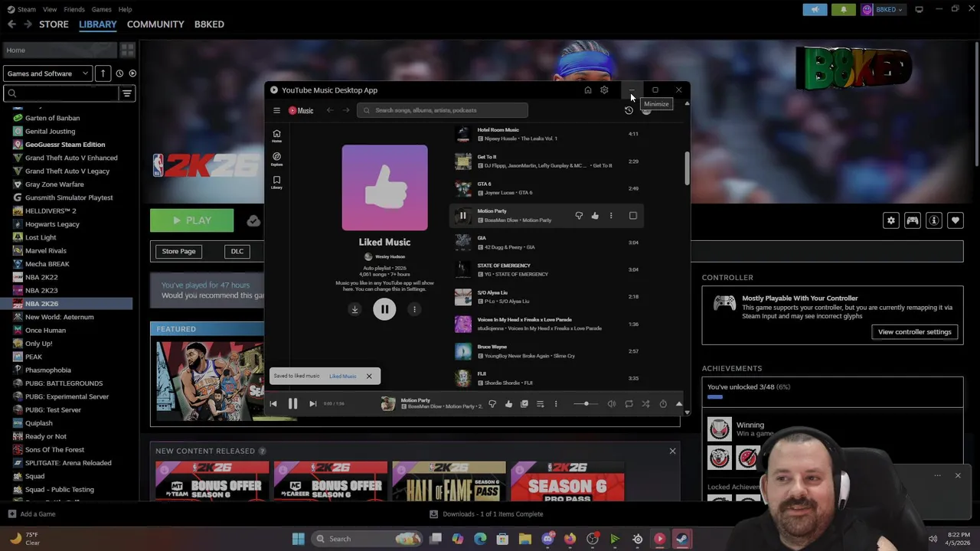
Task: Open Library in YouTube Music sidebar
Action: coord(276,182)
